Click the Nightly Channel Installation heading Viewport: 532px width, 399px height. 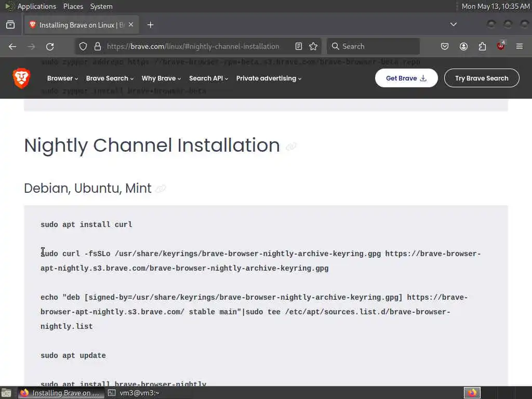[x=152, y=145]
